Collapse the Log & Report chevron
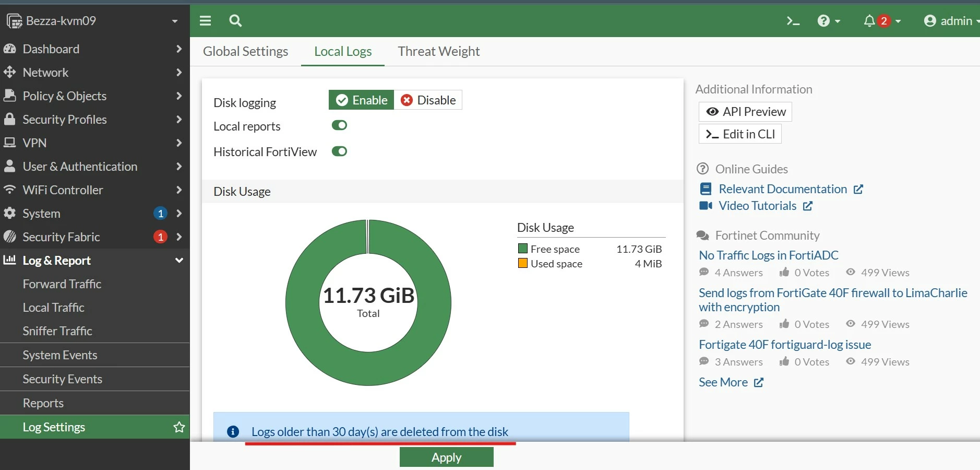 179,260
